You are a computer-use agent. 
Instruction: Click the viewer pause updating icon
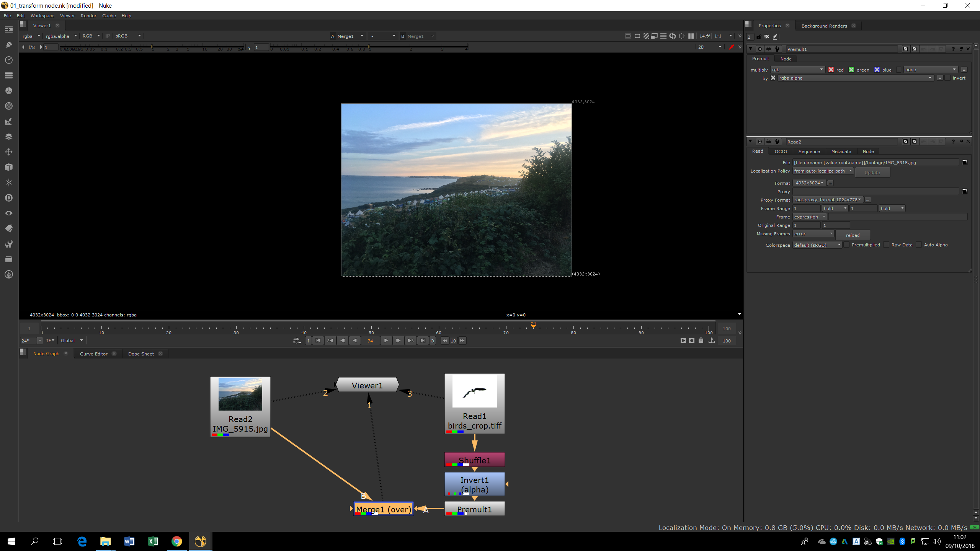[x=691, y=36]
